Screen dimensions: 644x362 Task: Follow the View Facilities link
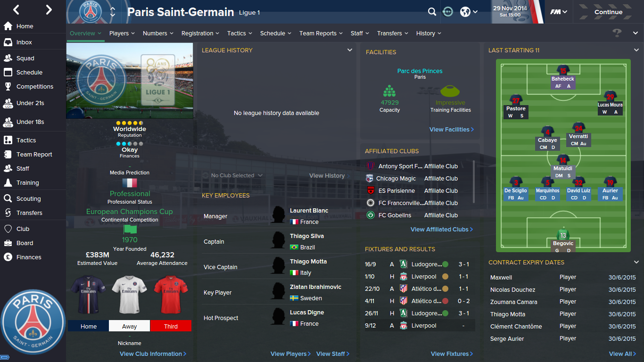tap(452, 130)
